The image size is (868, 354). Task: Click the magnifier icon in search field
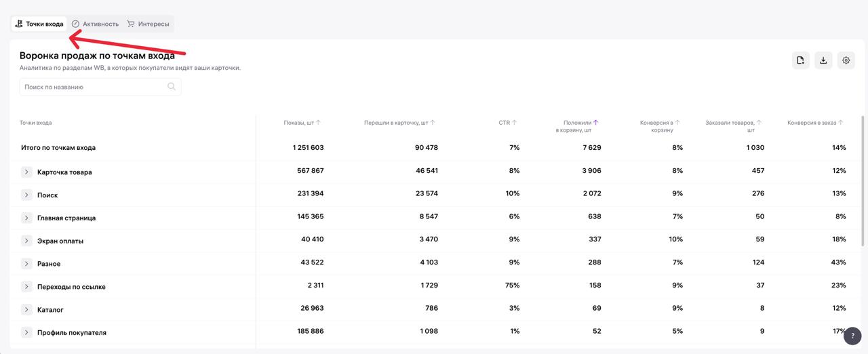[x=172, y=87]
